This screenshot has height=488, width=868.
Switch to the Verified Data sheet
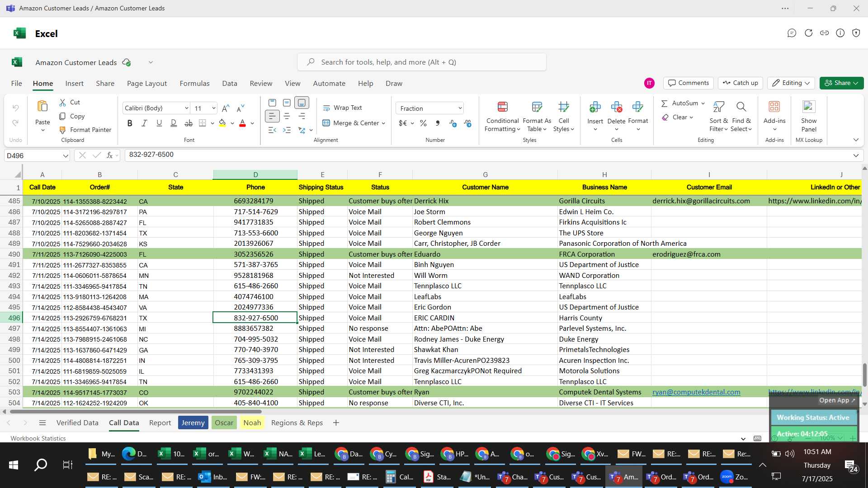pos(77,423)
